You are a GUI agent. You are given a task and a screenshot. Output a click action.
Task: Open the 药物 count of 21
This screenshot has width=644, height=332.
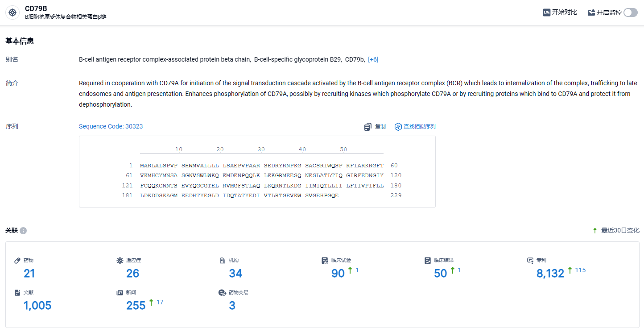pyautogui.click(x=29, y=274)
